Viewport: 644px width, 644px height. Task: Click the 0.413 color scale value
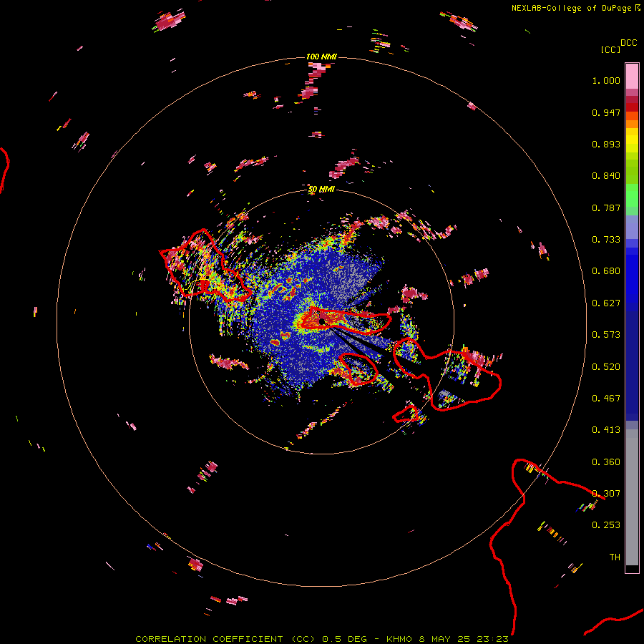[606, 430]
